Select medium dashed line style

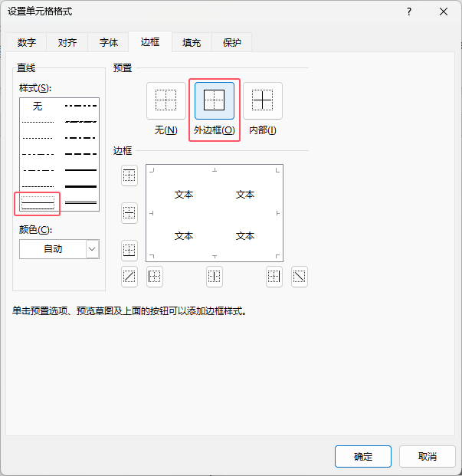coord(80,154)
